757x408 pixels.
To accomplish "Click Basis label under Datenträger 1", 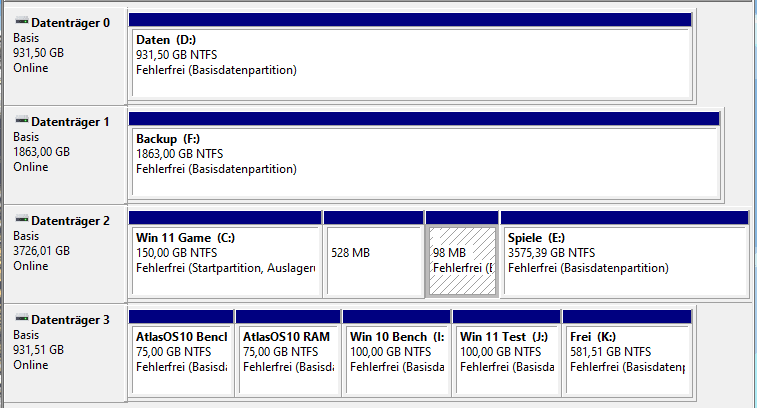I will (x=26, y=137).
